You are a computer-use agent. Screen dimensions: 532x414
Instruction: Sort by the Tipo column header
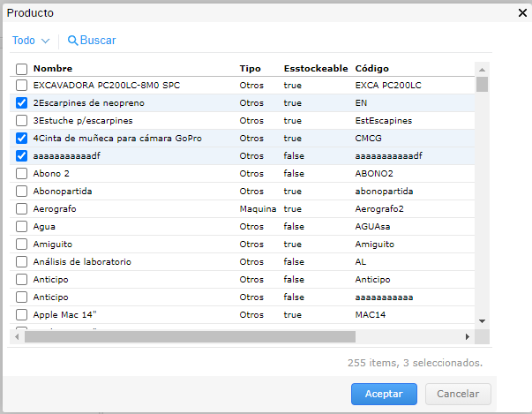(250, 69)
